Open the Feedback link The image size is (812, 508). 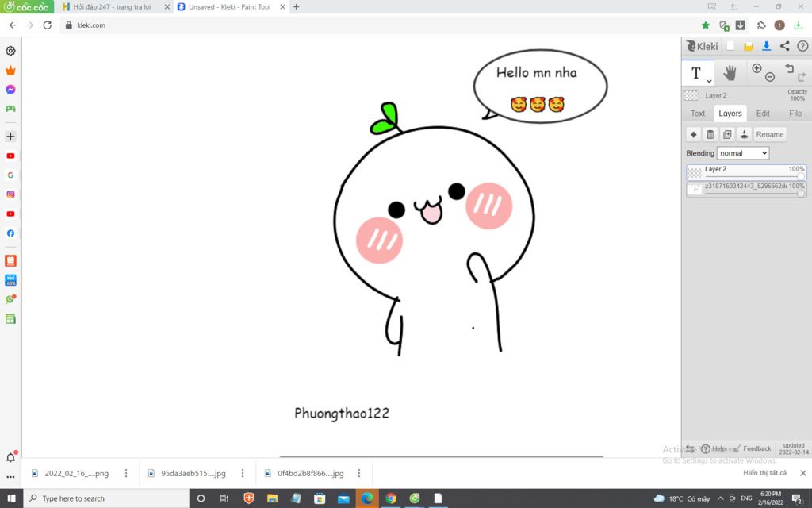point(753,449)
